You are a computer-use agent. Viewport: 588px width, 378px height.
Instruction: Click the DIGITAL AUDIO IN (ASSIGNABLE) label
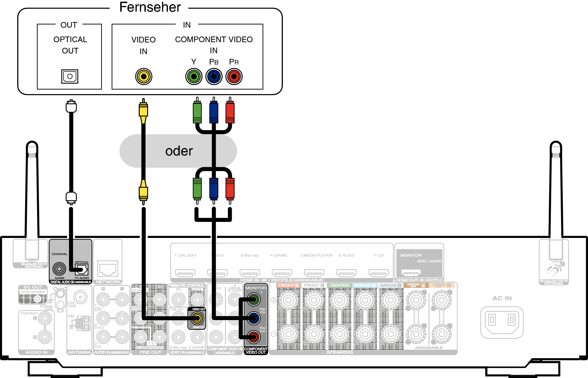(71, 282)
